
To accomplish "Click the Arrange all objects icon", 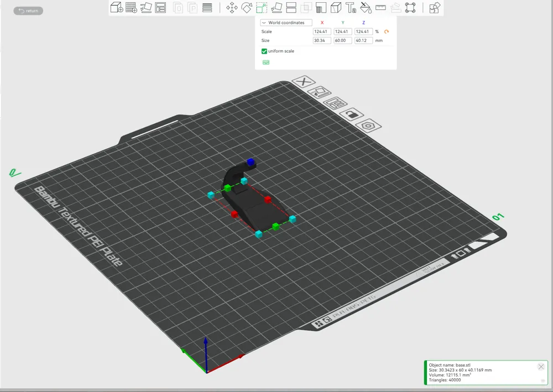I will pos(160,7).
